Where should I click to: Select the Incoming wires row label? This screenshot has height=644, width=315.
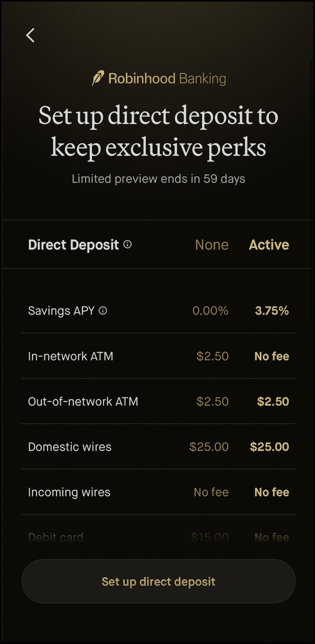pos(69,492)
